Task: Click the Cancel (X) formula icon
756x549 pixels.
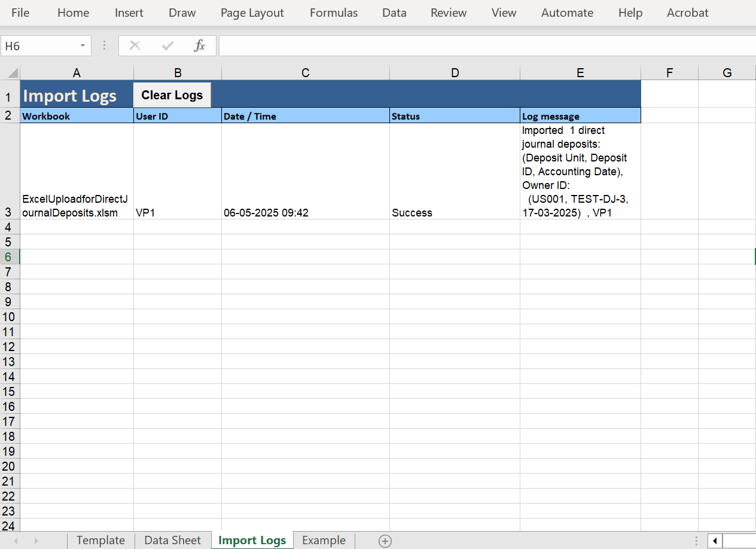Action: point(135,45)
